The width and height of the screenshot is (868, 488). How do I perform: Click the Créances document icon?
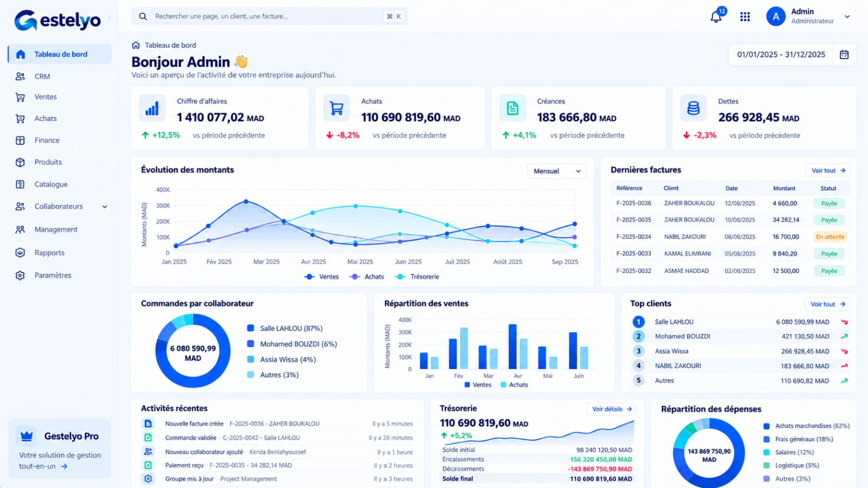click(513, 108)
